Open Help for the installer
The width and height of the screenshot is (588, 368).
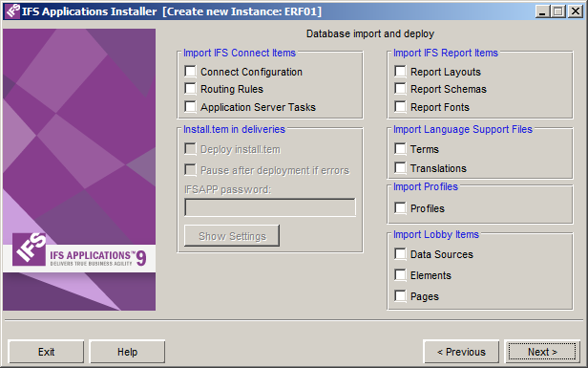(x=127, y=352)
